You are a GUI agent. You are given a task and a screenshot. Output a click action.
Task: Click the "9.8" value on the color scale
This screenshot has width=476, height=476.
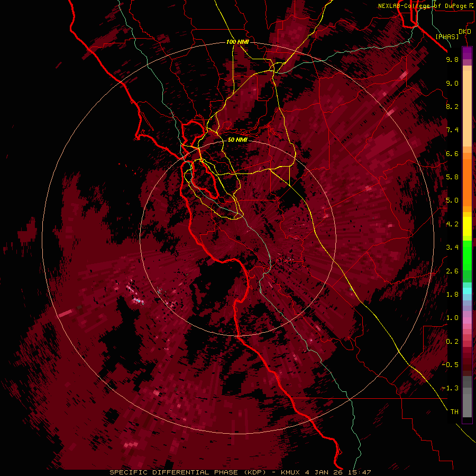pyautogui.click(x=452, y=59)
